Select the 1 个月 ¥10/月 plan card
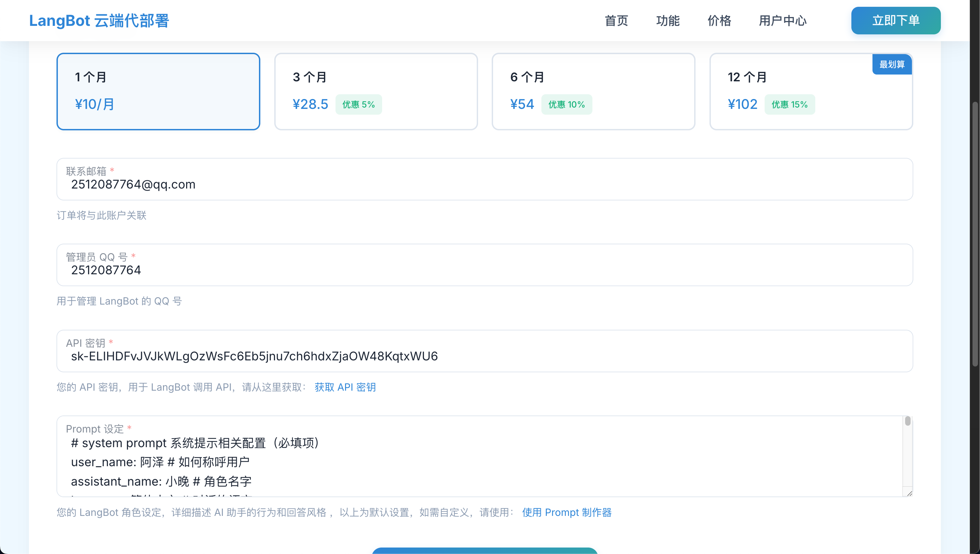 coord(158,91)
